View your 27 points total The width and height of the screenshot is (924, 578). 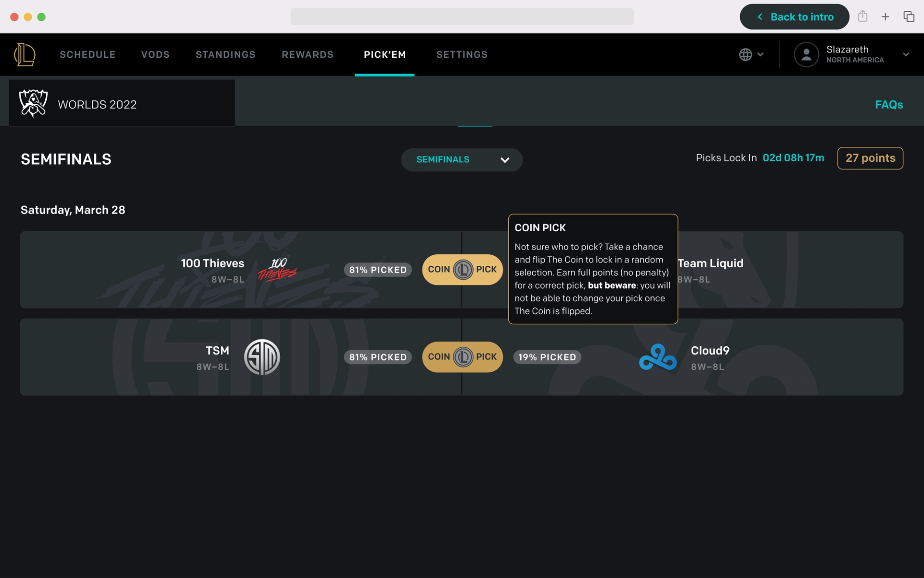[870, 158]
